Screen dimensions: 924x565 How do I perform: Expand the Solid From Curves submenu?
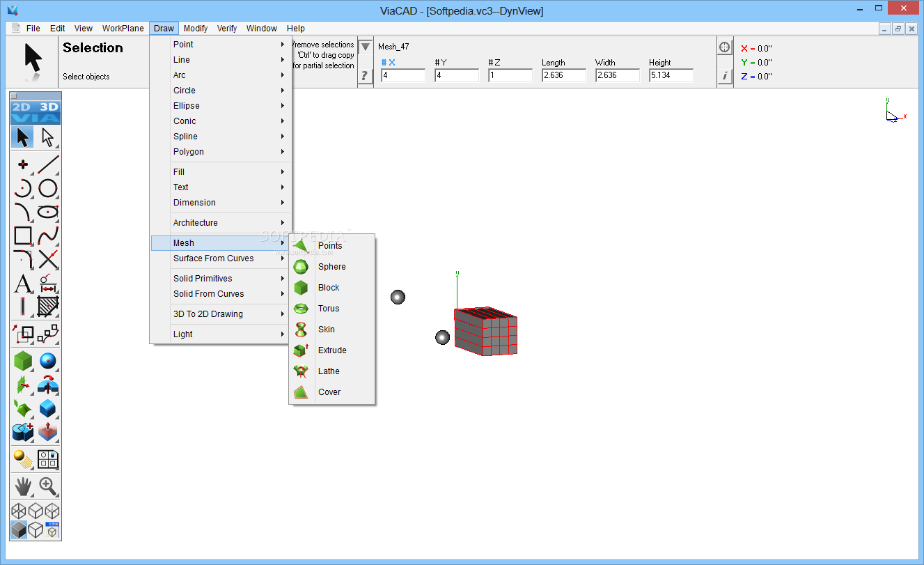point(221,294)
